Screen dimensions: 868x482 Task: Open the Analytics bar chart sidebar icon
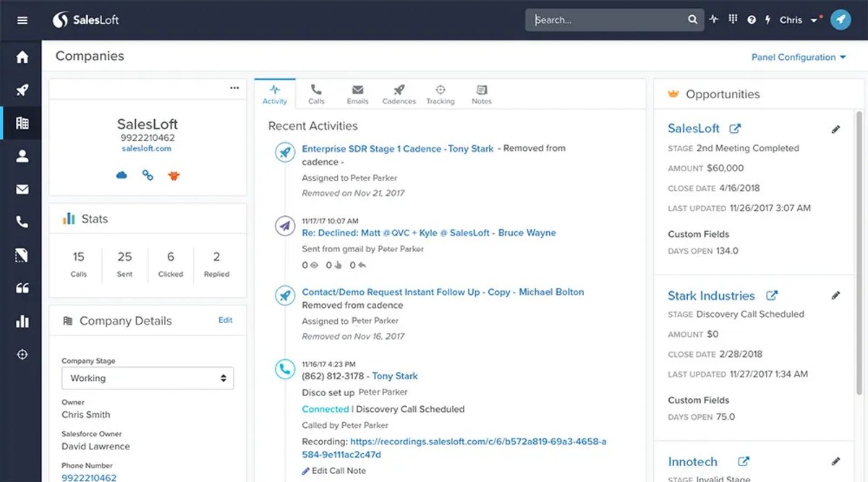[22, 321]
